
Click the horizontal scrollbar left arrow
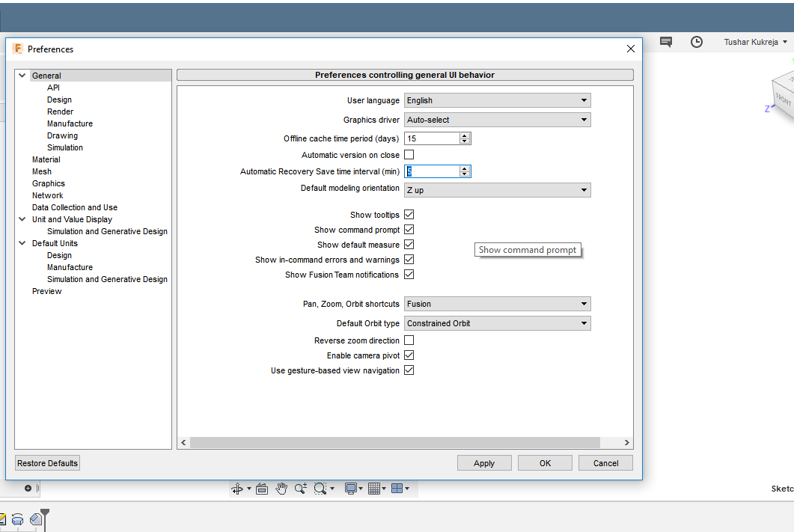coord(183,442)
